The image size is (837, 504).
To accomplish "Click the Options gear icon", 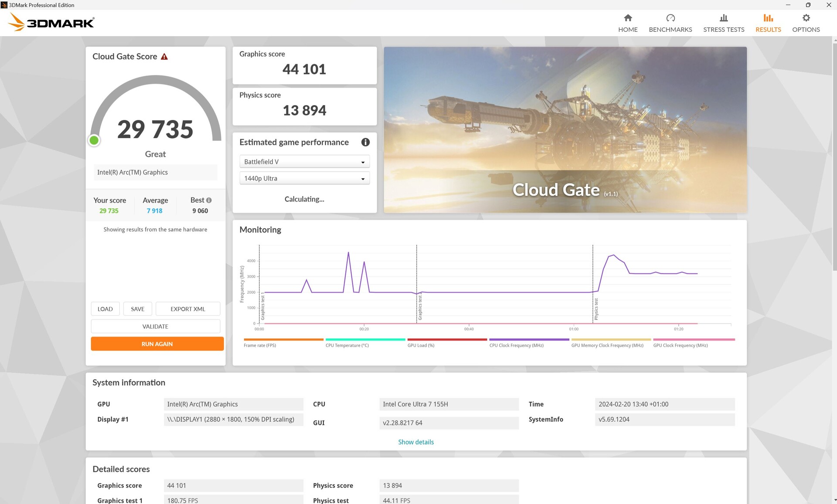I will tap(806, 18).
